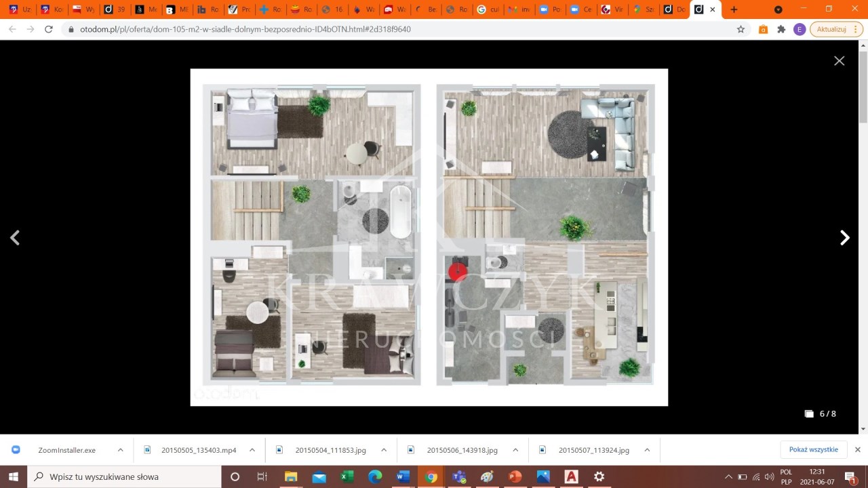868x488 pixels.
Task: Bookmark this page with the star icon
Action: tap(741, 29)
